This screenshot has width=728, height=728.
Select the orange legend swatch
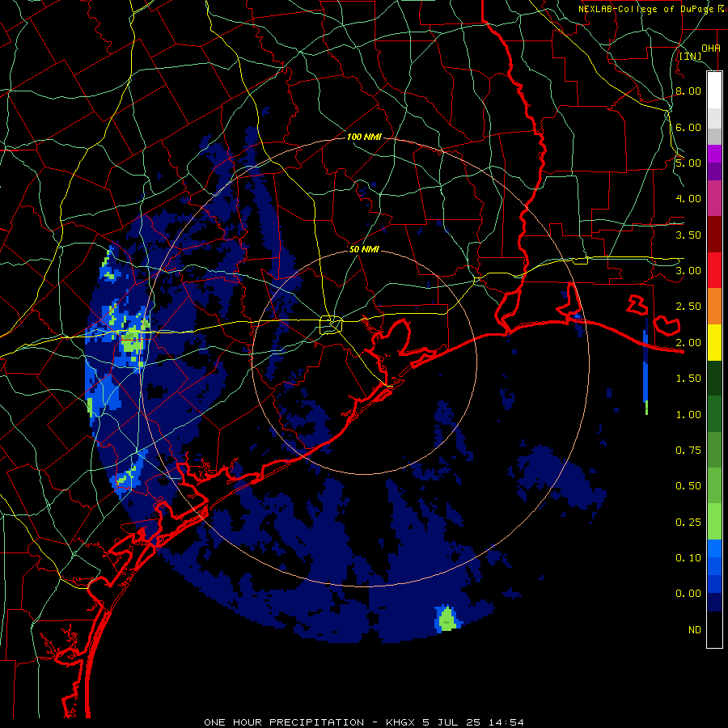point(714,306)
